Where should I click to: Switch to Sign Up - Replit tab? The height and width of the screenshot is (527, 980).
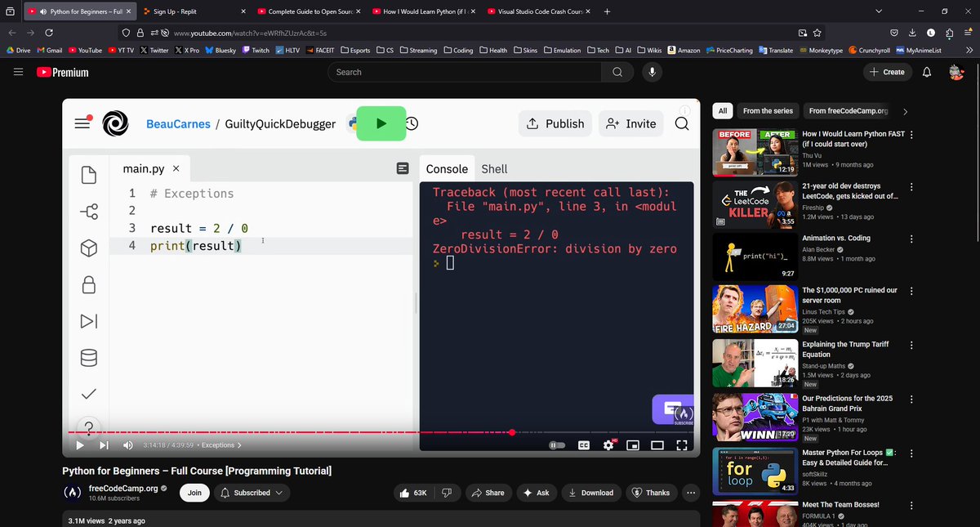194,11
